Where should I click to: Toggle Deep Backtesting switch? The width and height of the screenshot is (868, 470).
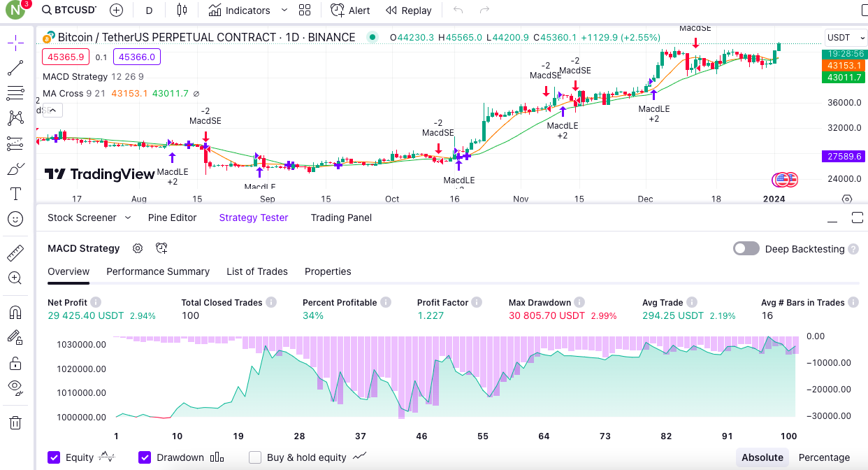tap(746, 248)
